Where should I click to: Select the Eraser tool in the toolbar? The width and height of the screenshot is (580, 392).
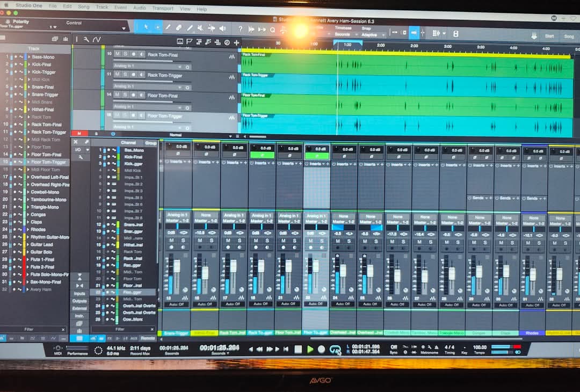point(179,28)
